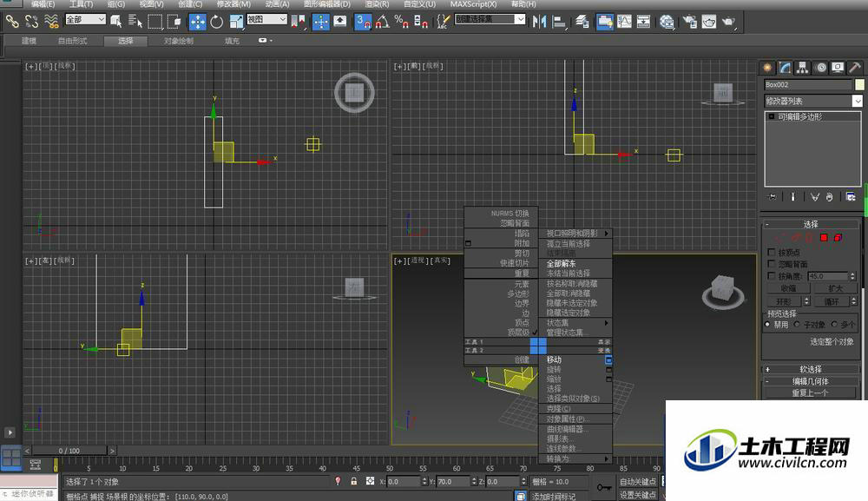Screen dimensions: 868x501
Task: Click the Bind to Space Warp icon
Action: [51, 22]
